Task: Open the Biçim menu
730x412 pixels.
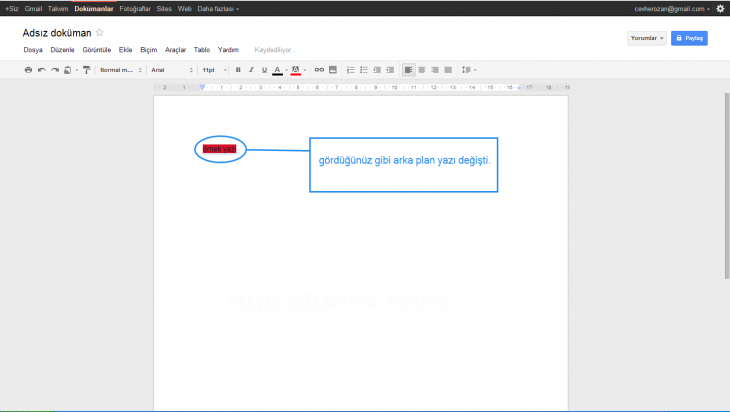Action: pyautogui.click(x=149, y=49)
